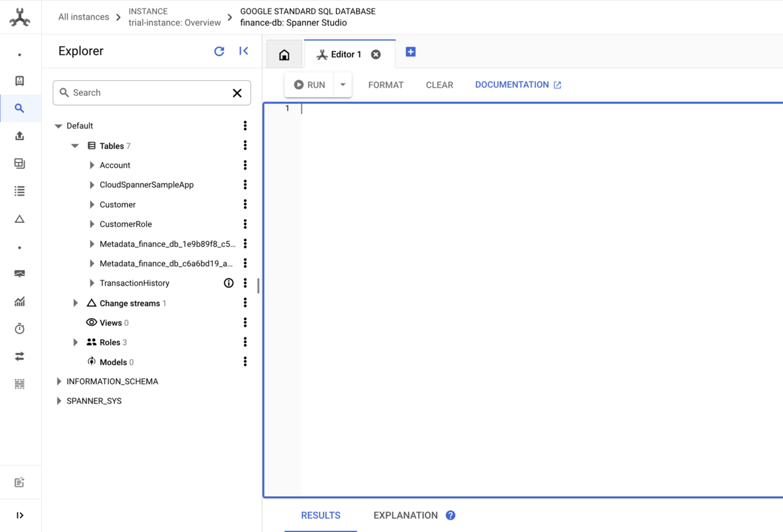Select the EXPLANATION tab
783x532 pixels.
click(404, 515)
